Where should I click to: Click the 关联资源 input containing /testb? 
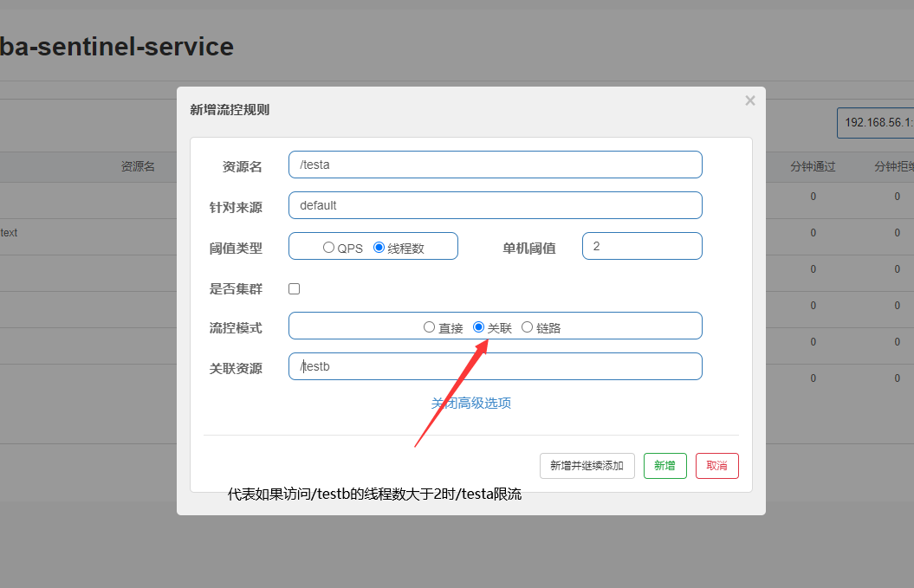coord(495,366)
